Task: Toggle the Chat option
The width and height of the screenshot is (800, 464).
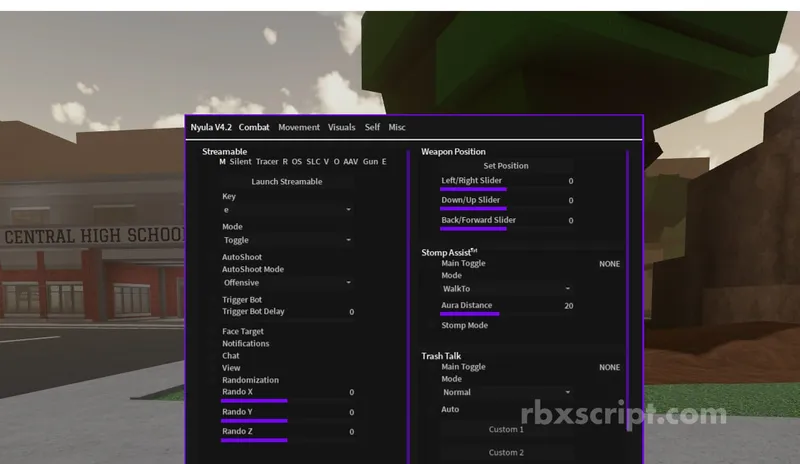Action: pos(230,356)
